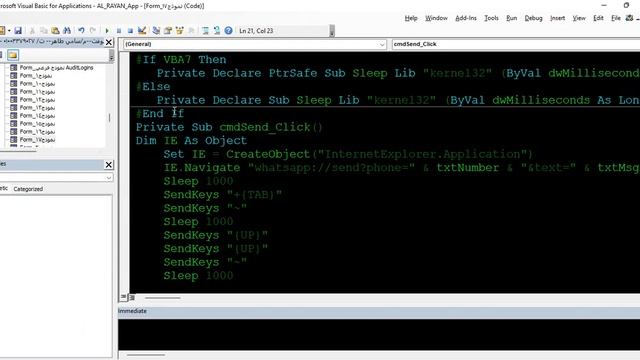Open the (General) object dropdown
The image size is (640, 360).
(x=255, y=44)
